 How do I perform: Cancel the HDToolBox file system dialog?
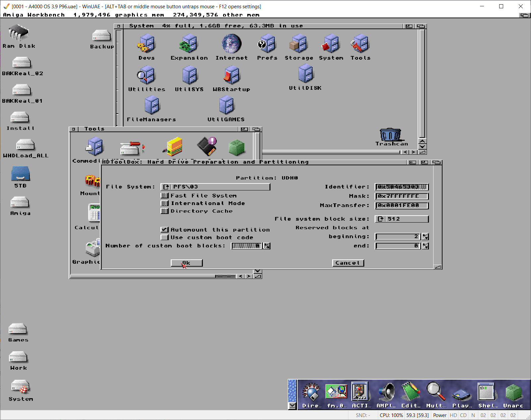tap(348, 263)
